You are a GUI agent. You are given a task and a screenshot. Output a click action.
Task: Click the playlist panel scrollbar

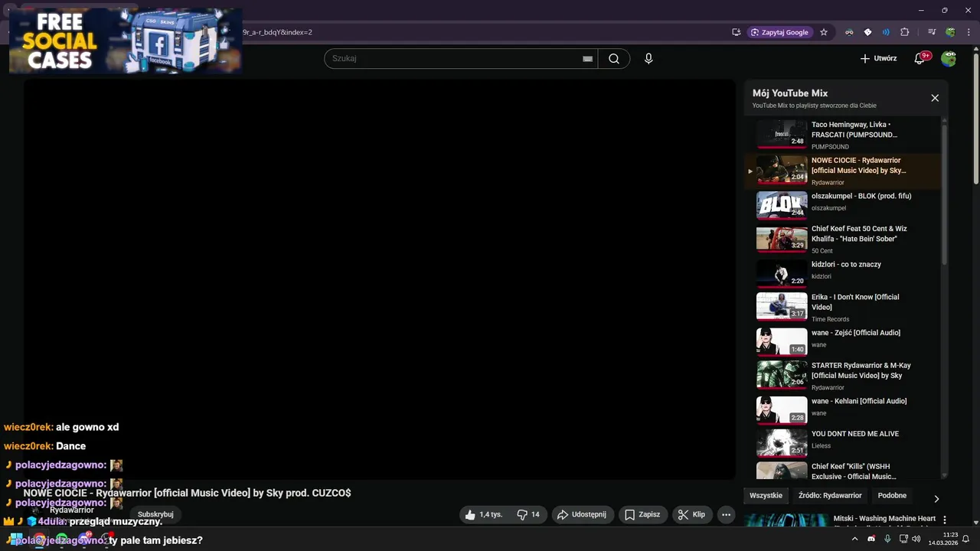(944, 195)
